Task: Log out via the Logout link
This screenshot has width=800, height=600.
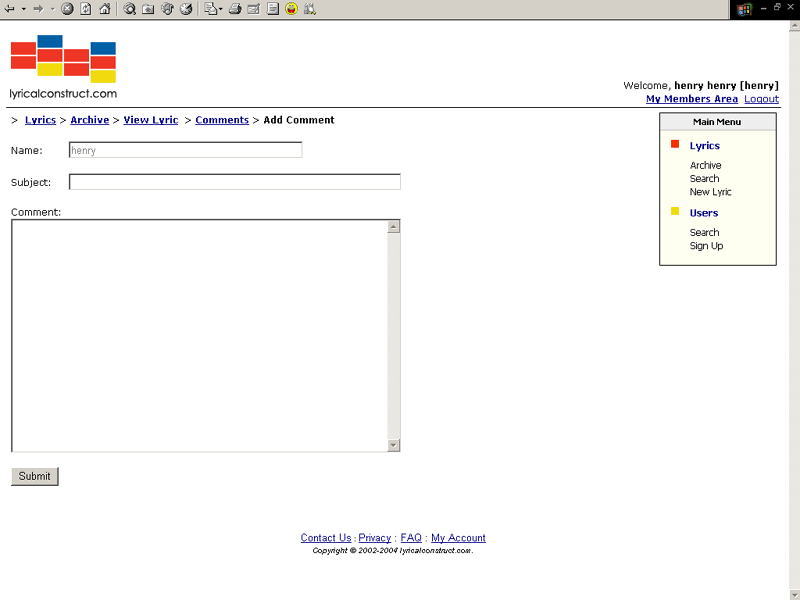Action: 761,99
